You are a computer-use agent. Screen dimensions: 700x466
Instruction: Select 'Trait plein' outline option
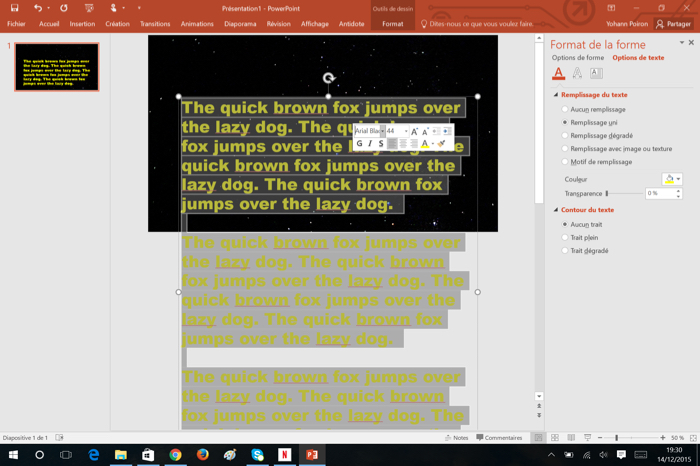click(565, 238)
